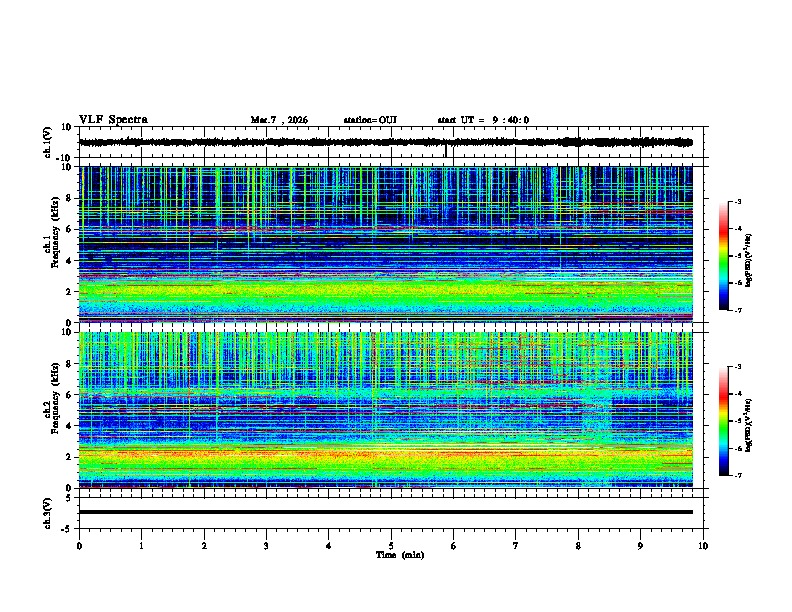Click the ch.1 spectrogram color scale bar
This screenshot has height=612, width=792.
[724, 256]
